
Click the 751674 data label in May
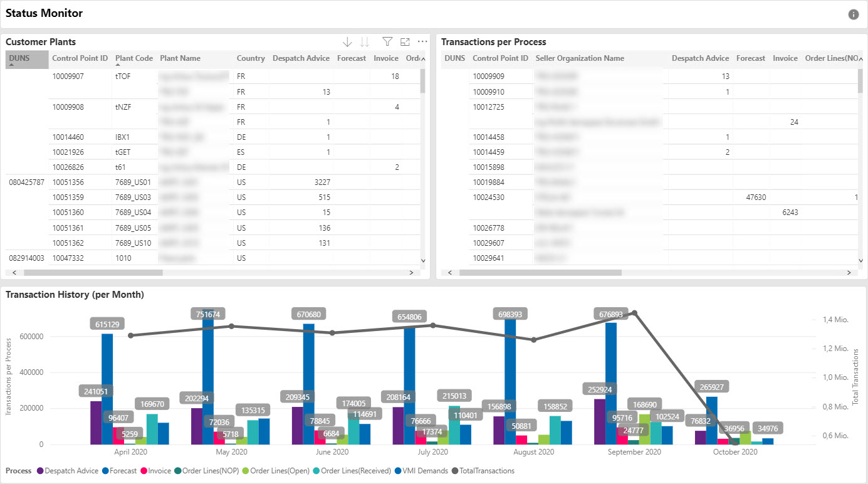click(x=208, y=314)
